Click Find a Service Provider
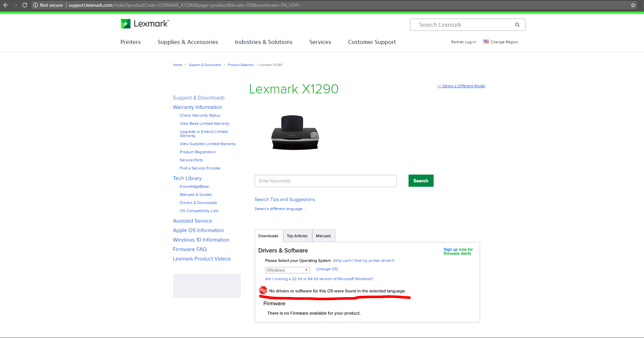Screen dimensions: 644x338 pos(200,168)
